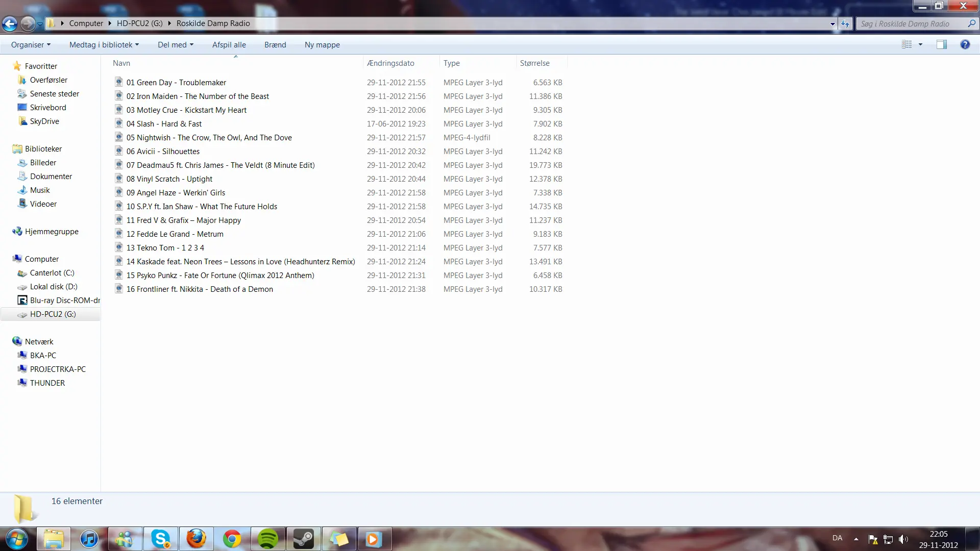Open the view options dropdown arrow

(x=920, y=44)
